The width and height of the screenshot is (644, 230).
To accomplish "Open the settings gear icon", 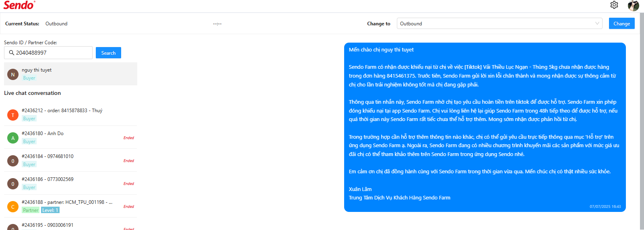I will tap(614, 5).
